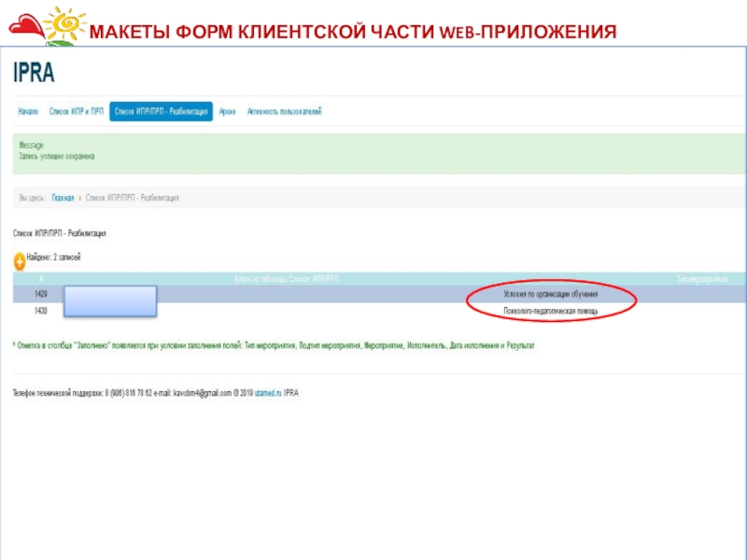Click the Список ИПР/ПРП - Реабилитация page heading

pyautogui.click(x=60, y=233)
